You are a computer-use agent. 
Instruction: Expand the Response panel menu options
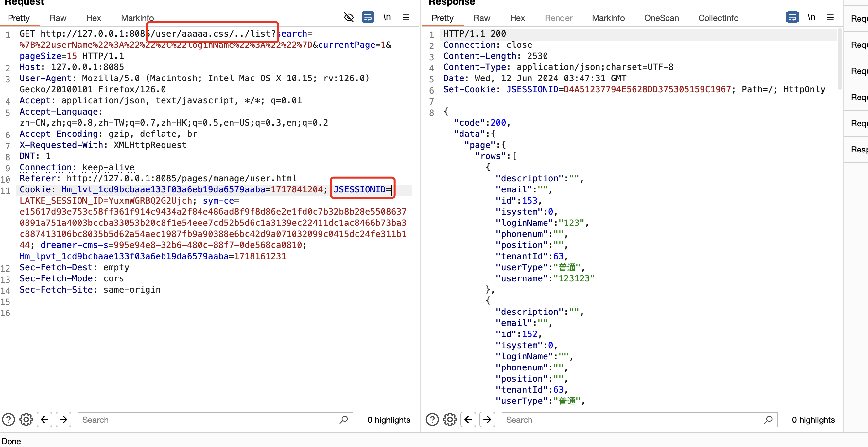click(832, 18)
